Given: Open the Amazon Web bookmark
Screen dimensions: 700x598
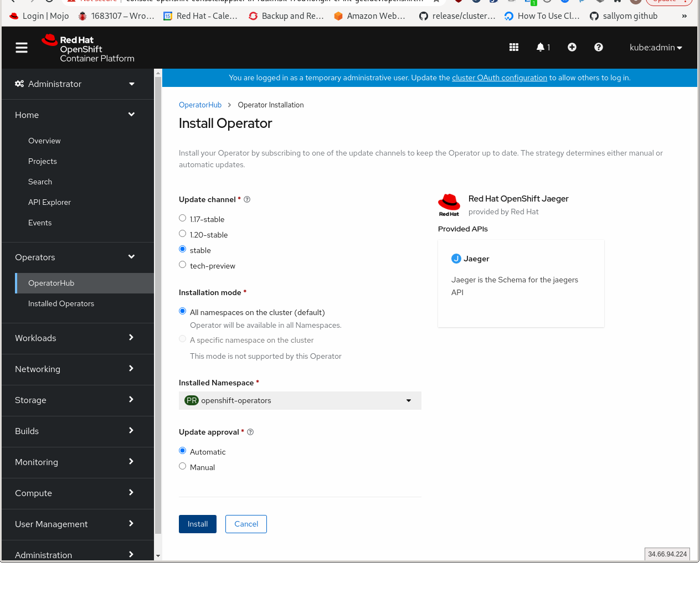Looking at the screenshot, I should (370, 16).
